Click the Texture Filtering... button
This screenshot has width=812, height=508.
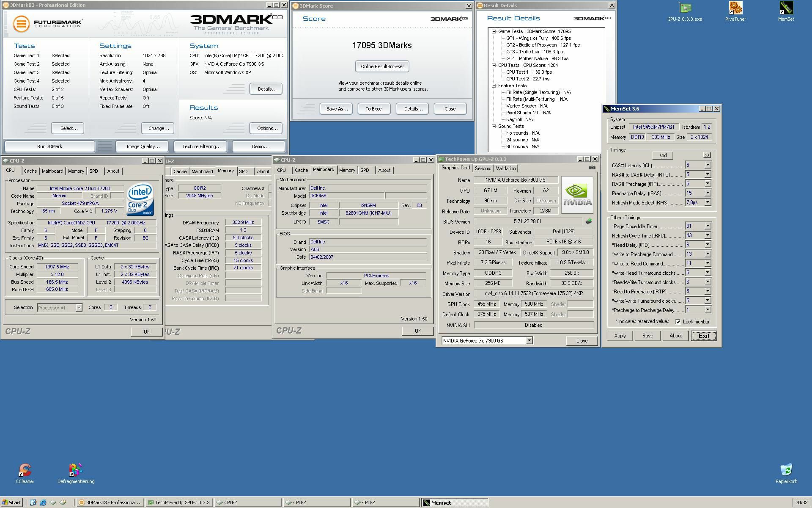[201, 146]
